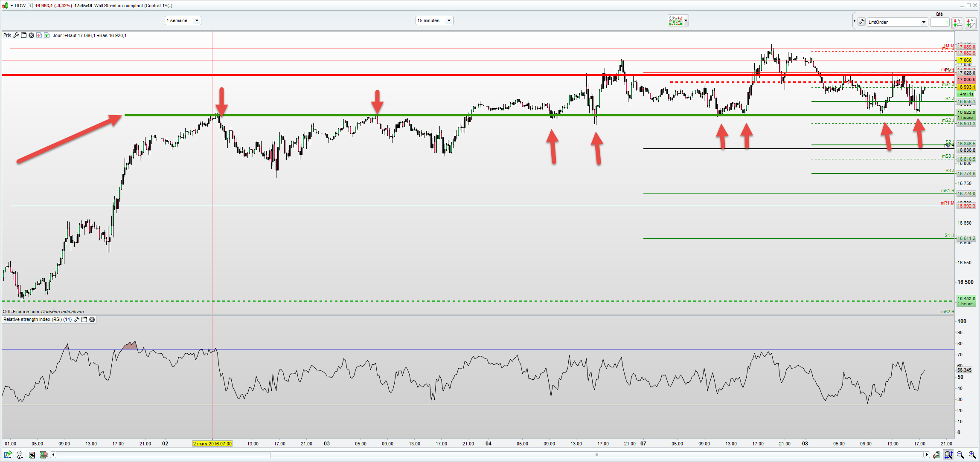The image size is (980, 462).
Task: Remove the Prix price panel
Action: pyautogui.click(x=31, y=35)
